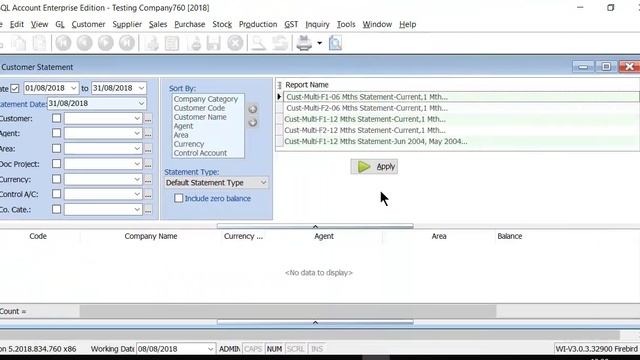The image size is (640, 360).
Task: Tick the Include zero balance checkbox
Action: tap(178, 198)
